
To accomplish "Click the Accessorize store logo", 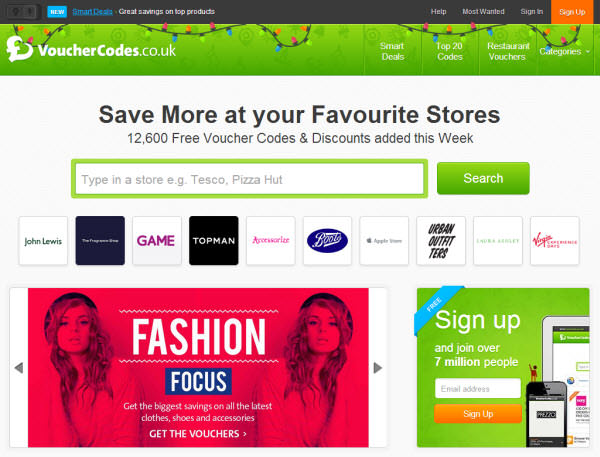I will (x=271, y=241).
